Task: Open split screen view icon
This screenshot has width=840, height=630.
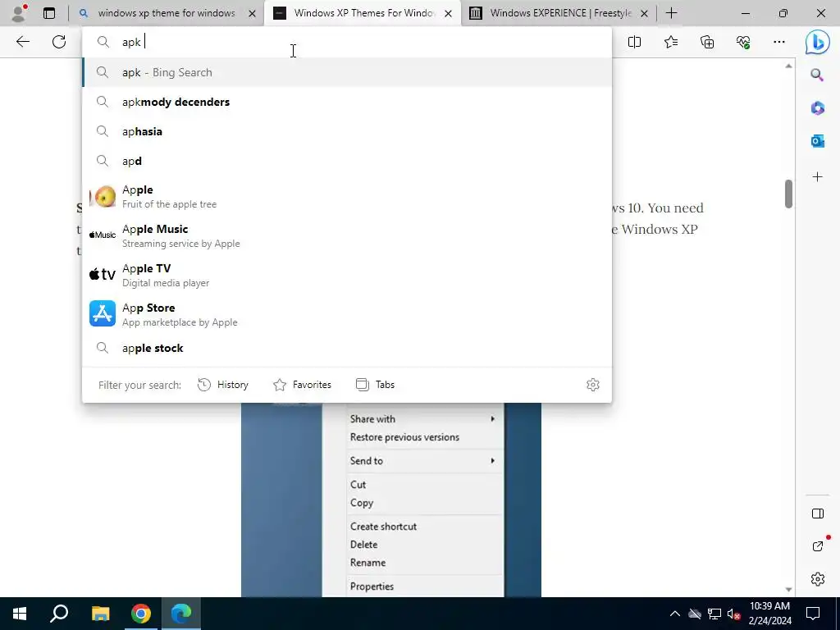Action: pos(634,42)
